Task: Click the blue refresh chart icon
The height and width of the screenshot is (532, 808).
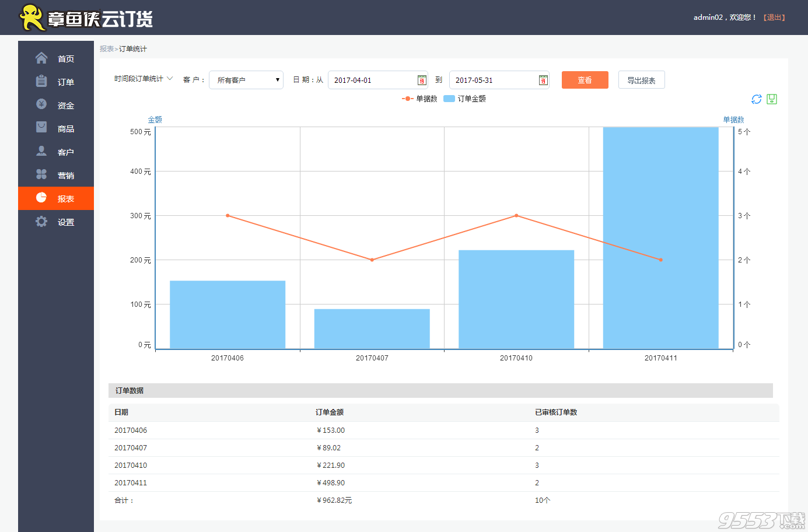Action: point(757,99)
